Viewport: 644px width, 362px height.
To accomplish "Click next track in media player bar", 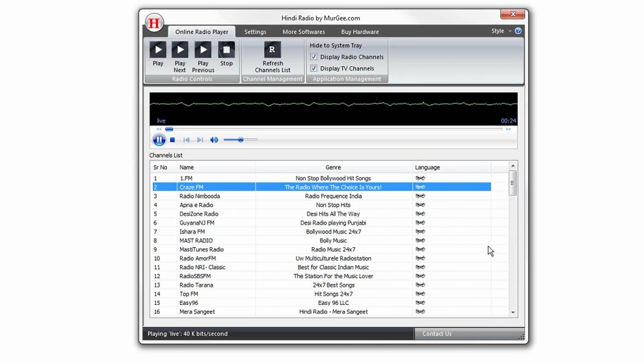I will click(200, 140).
